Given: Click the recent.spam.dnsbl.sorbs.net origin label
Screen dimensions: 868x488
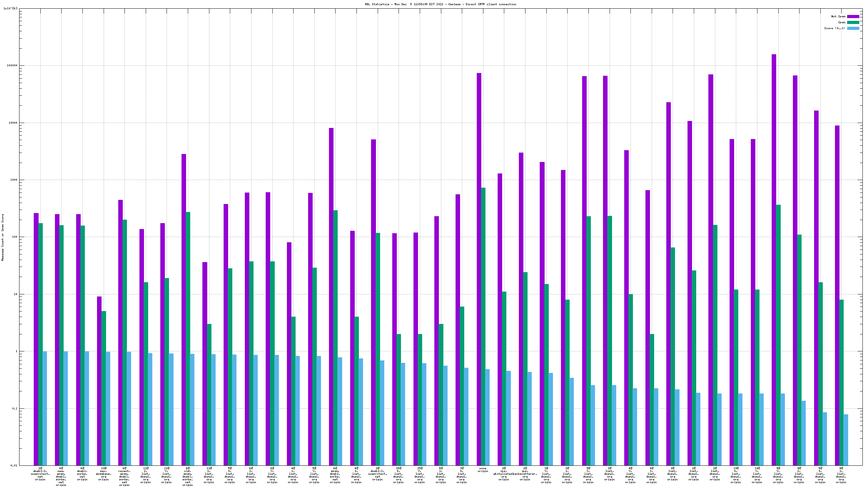Looking at the screenshot, I should tap(124, 477).
